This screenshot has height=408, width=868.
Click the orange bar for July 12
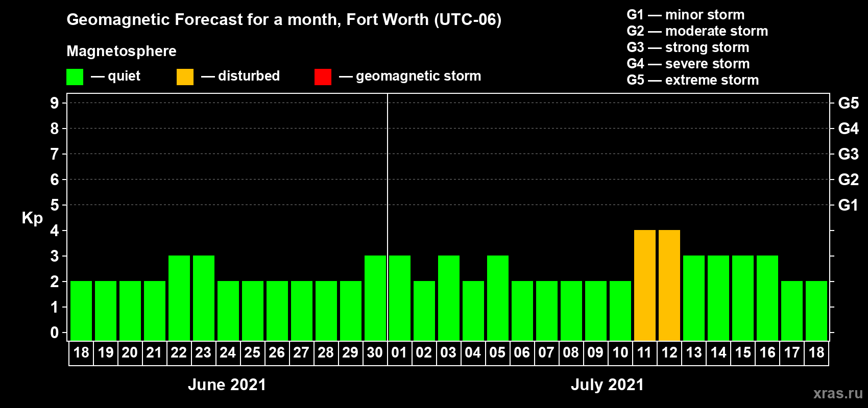click(669, 286)
